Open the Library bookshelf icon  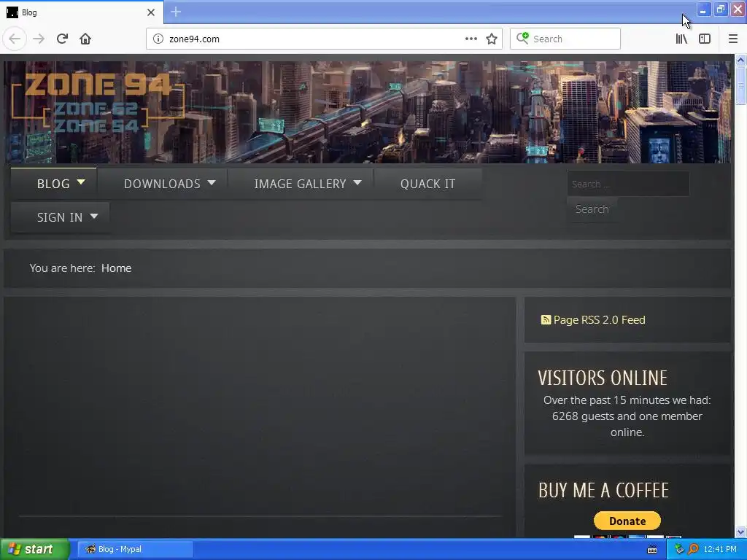681,39
